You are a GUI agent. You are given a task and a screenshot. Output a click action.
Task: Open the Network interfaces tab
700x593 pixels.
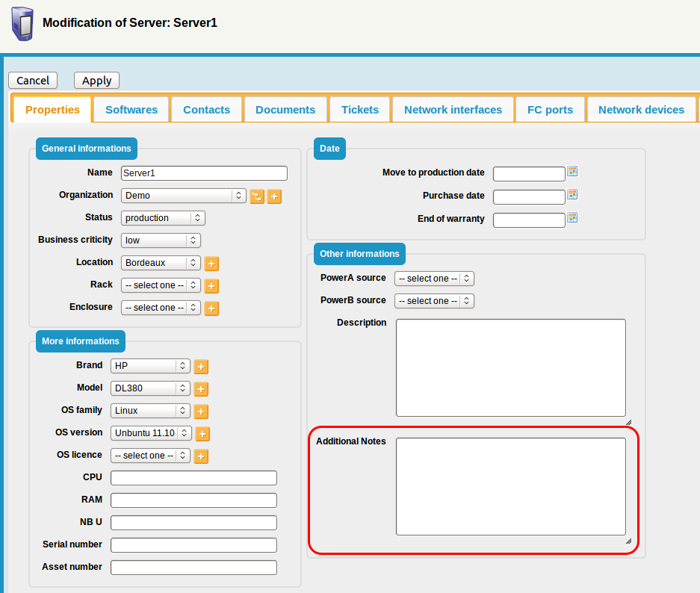tap(453, 110)
